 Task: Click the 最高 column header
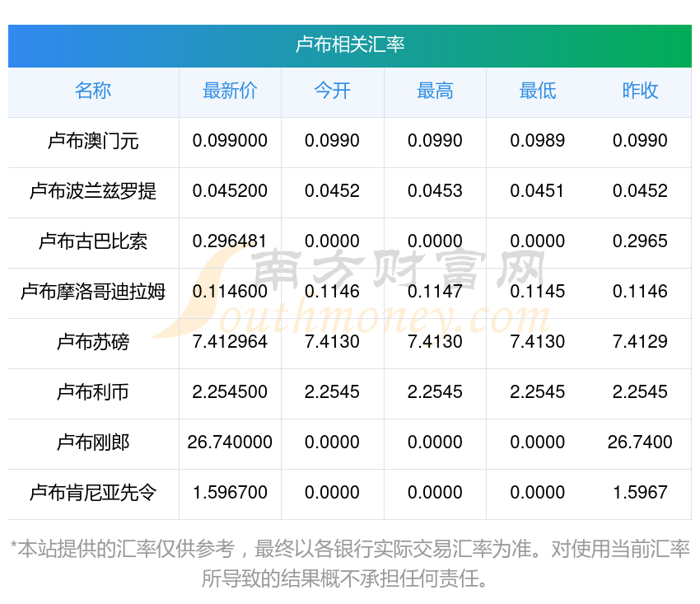click(435, 91)
